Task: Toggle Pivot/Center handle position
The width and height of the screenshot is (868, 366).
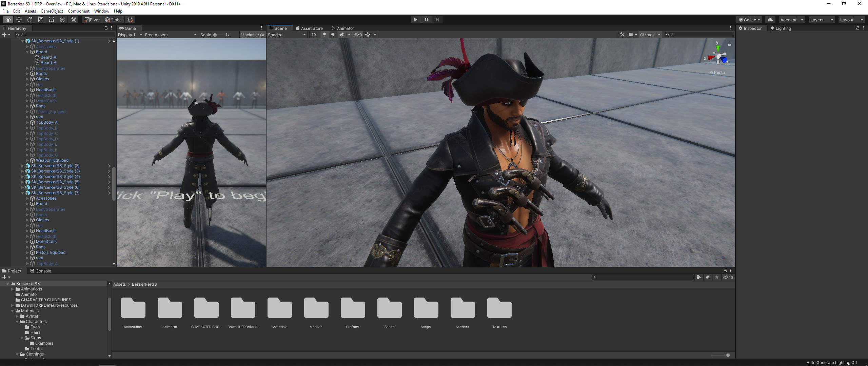Action: [92, 20]
